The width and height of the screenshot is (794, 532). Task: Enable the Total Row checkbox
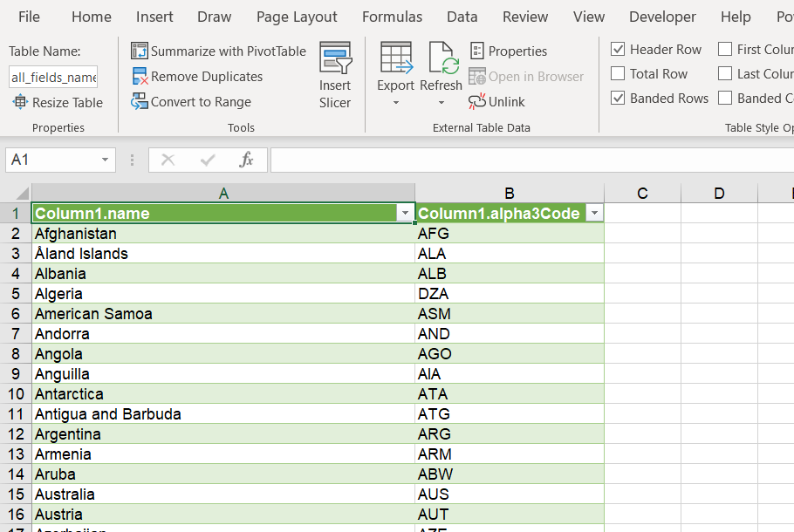tap(618, 73)
